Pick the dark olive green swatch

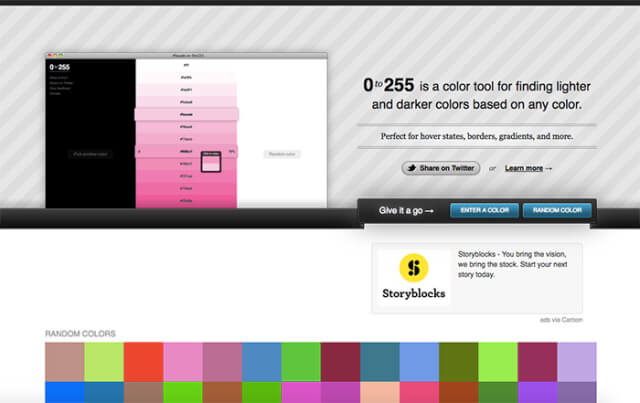click(x=459, y=362)
